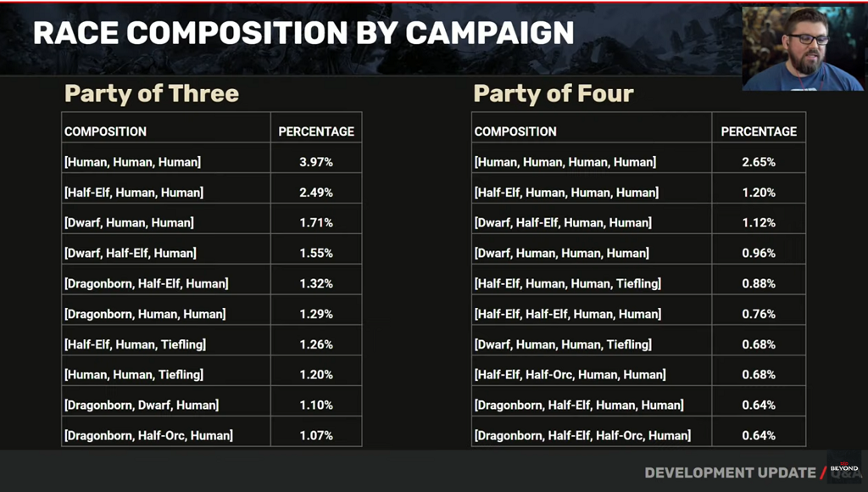Screen dimensions: 868x492
Task: Click the Race Composition by Campaign title
Action: pos(303,33)
